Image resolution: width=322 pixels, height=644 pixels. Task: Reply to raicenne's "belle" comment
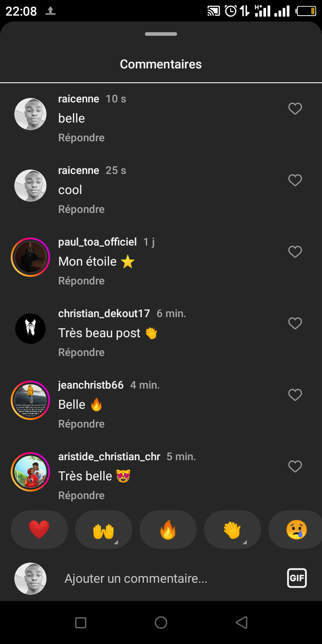click(x=81, y=138)
